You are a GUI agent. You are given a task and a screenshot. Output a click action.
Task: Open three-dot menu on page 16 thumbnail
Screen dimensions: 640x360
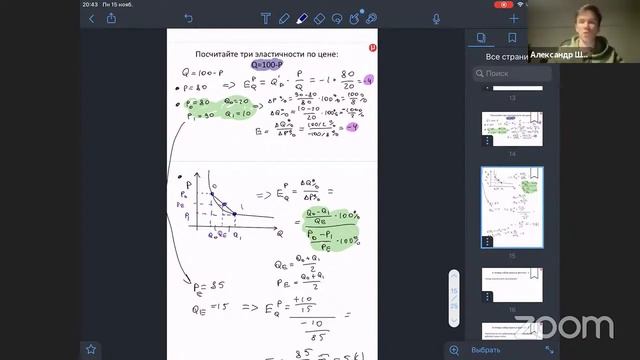(x=487, y=297)
